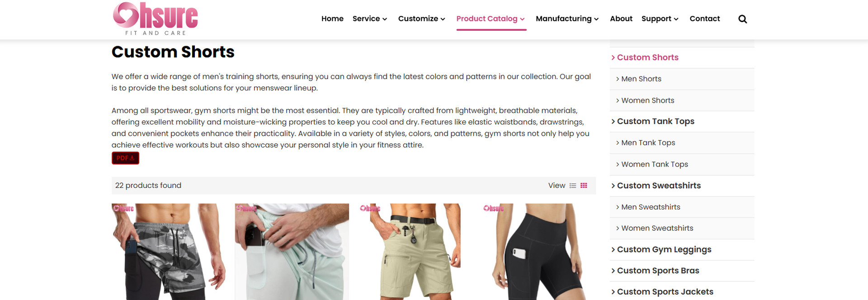Open the Support dropdown menu
Viewport: 868px width, 300px height.
click(x=660, y=19)
